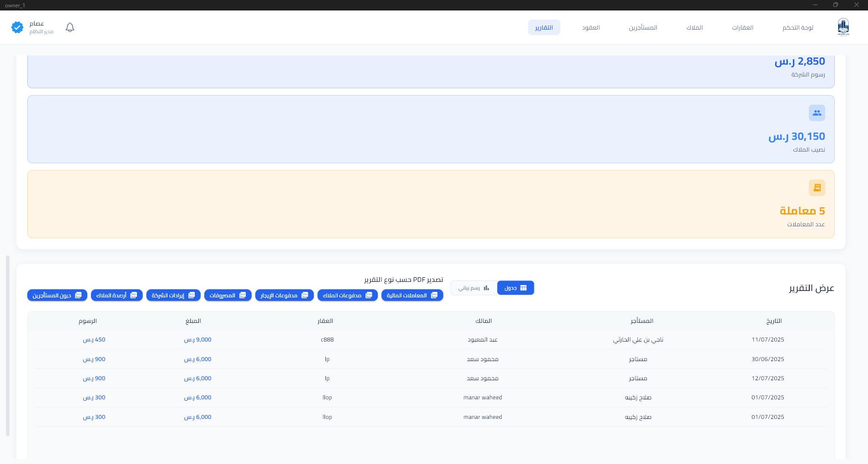This screenshot has width=868, height=464.
Task: Switch report view to جدول
Action: click(x=515, y=288)
